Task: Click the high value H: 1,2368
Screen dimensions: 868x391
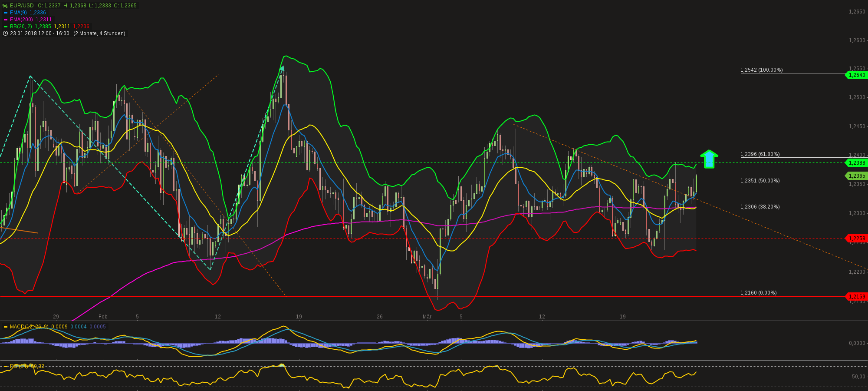Action: click(75, 6)
